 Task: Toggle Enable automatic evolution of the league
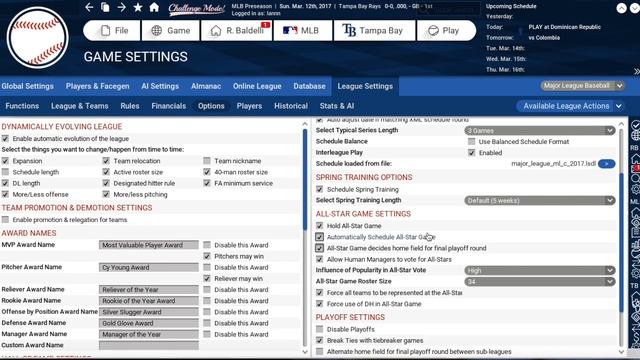5,138
